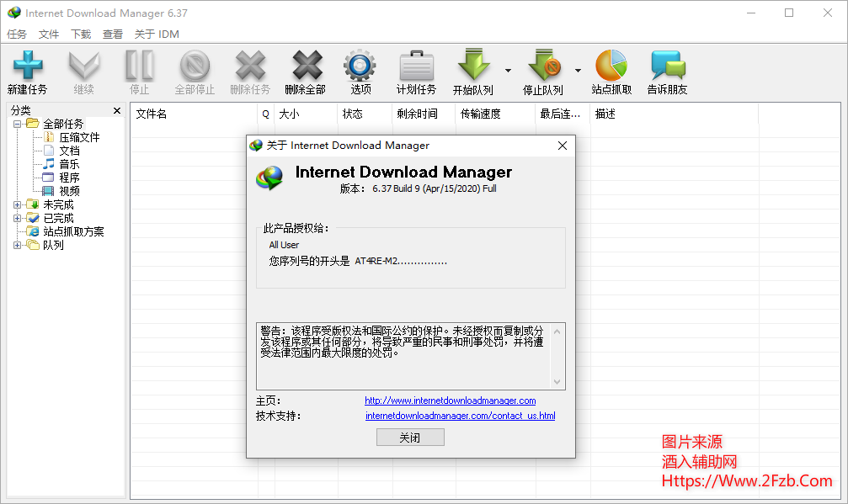Expand the 未完成 tree node
Image resolution: width=848 pixels, height=504 pixels.
click(18, 204)
